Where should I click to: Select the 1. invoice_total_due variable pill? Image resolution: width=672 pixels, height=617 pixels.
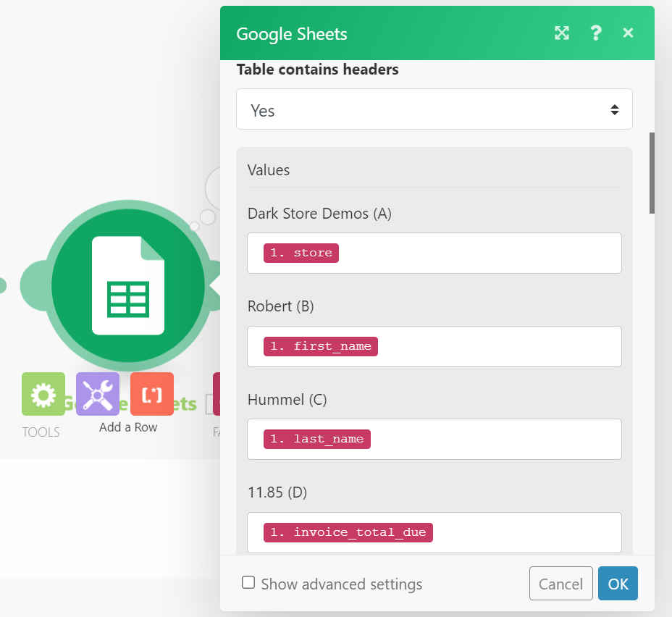coord(348,532)
